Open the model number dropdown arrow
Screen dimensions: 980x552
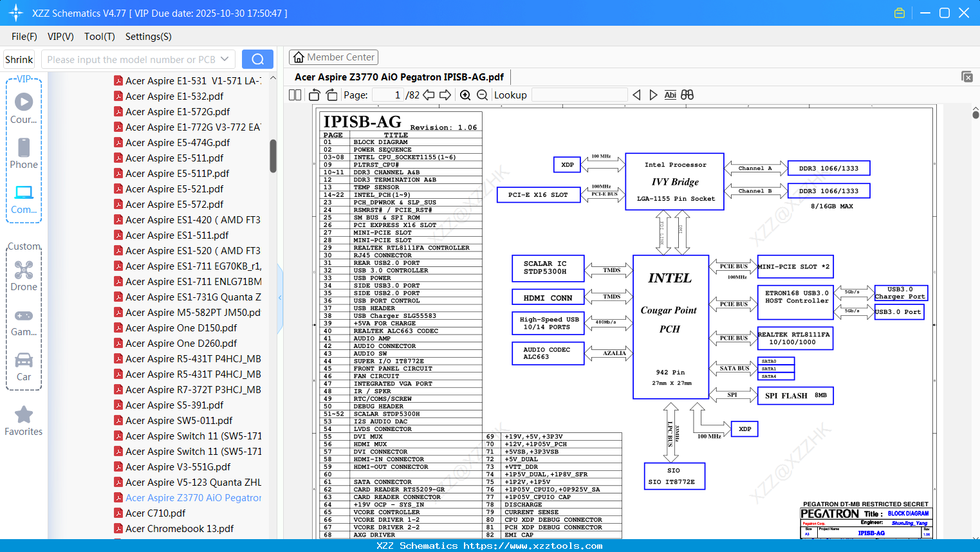tap(225, 59)
